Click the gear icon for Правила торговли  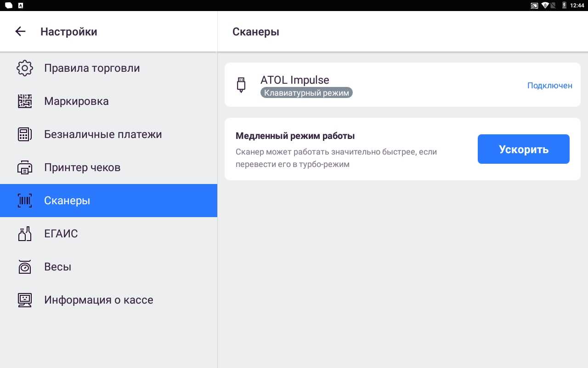[x=25, y=68]
